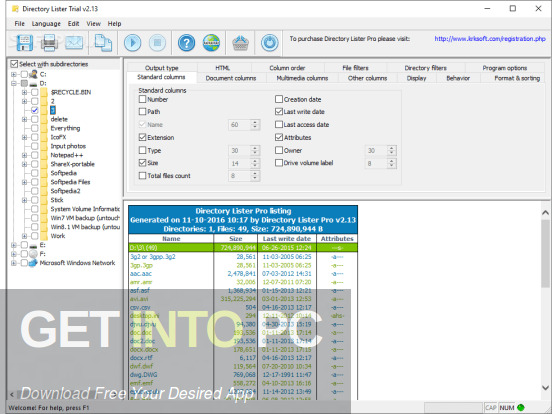Open the Edit menu

click(x=73, y=24)
